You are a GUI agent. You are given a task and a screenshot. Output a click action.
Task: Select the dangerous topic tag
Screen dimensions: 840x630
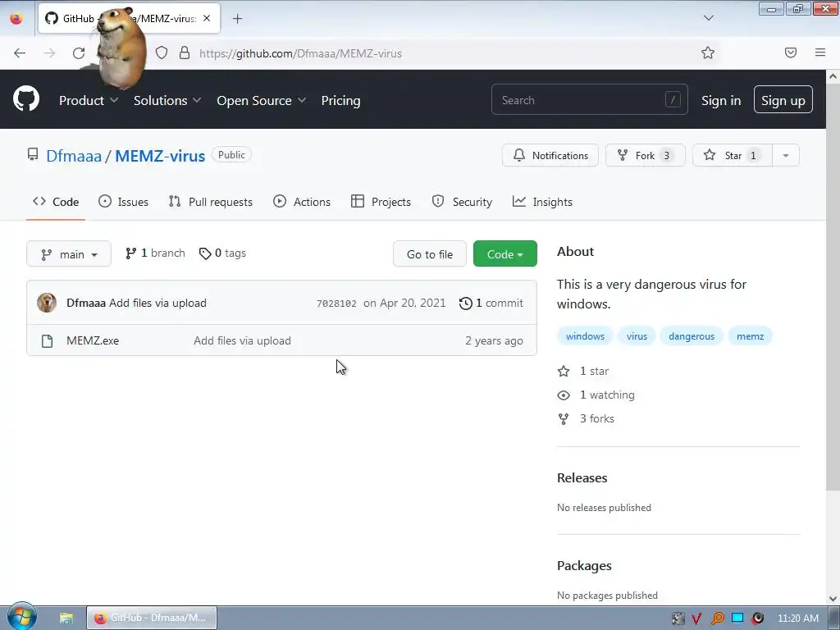point(692,336)
